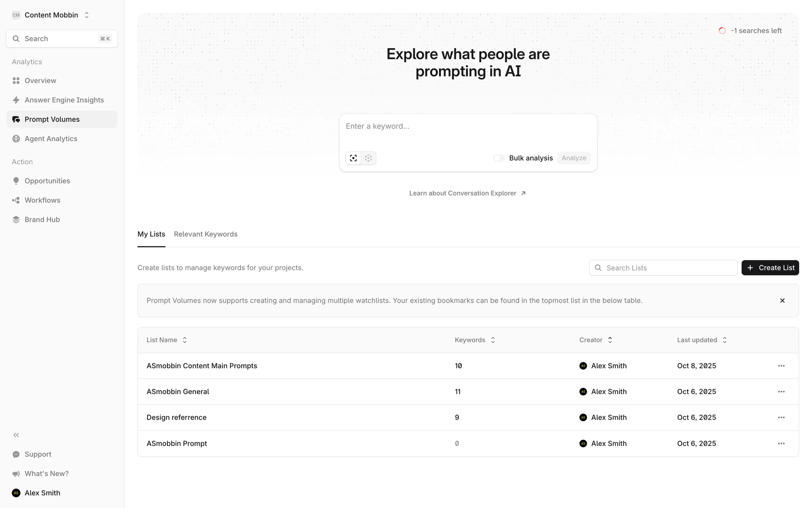Sort table by Keywords column arrows

tap(493, 340)
